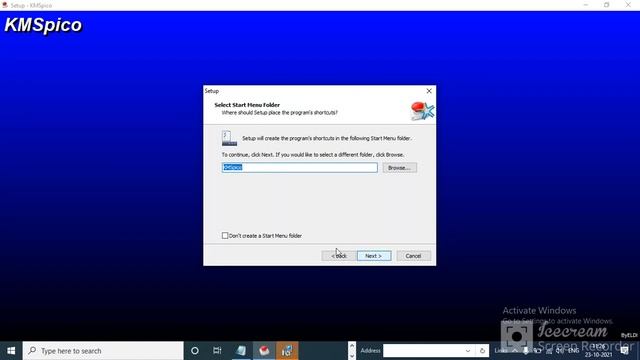Click the date 23-10-2021 in the tray
Image resolution: width=640 pixels, height=360 pixels.
tap(598, 355)
